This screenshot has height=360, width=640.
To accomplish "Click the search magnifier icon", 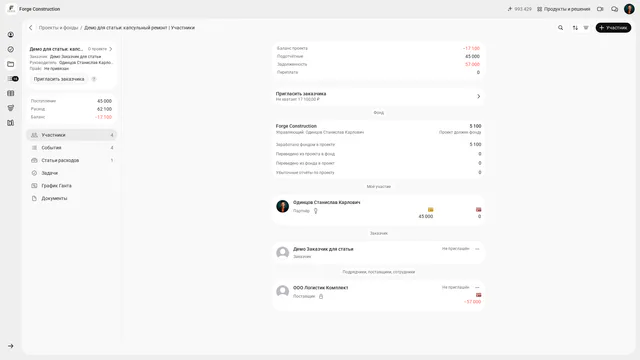I will point(560,28).
